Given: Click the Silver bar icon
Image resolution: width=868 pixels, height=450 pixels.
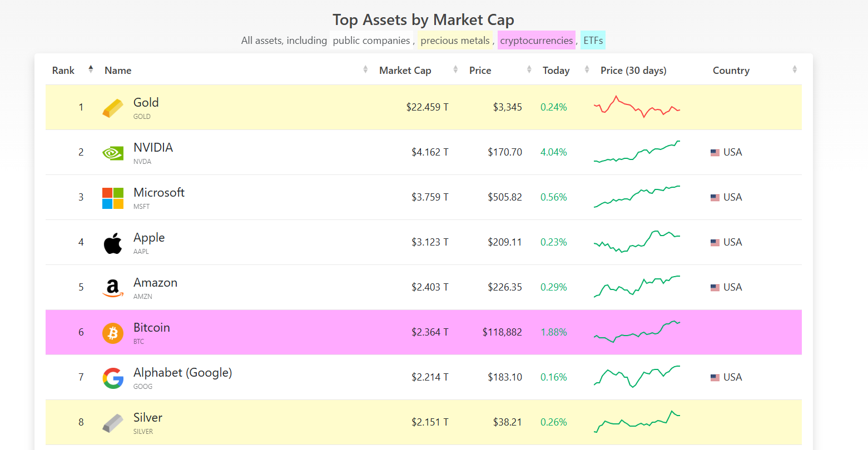Looking at the screenshot, I should pos(113,423).
